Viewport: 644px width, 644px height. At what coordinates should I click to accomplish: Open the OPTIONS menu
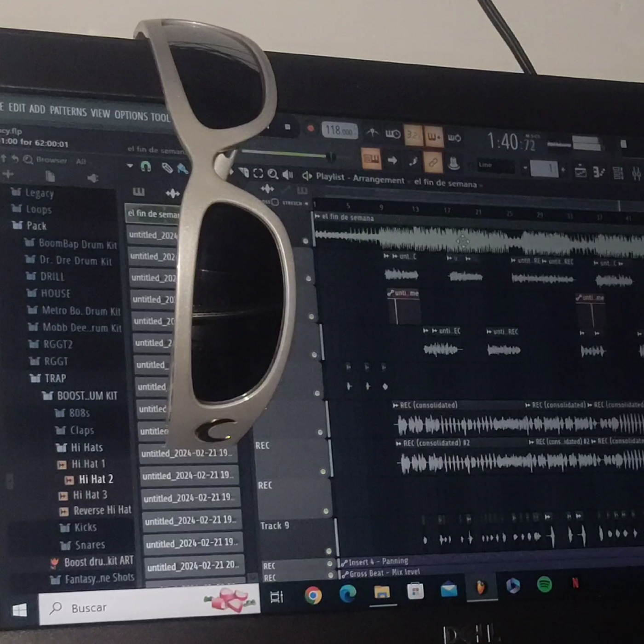pyautogui.click(x=130, y=115)
